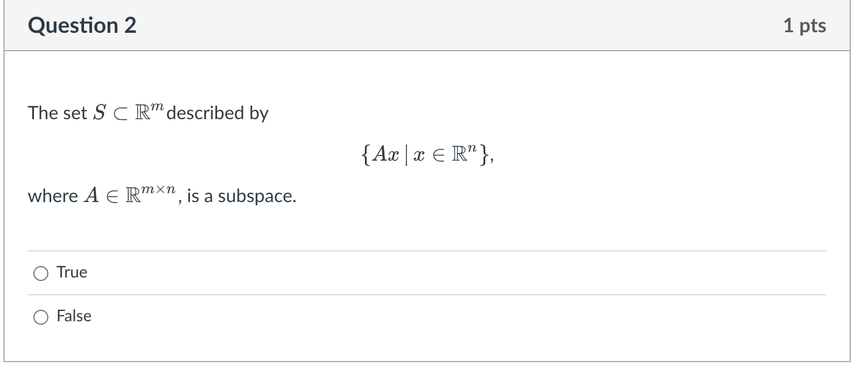This screenshot has width=868, height=380.
Task: Click the empty circle next to False
Action: 40,316
